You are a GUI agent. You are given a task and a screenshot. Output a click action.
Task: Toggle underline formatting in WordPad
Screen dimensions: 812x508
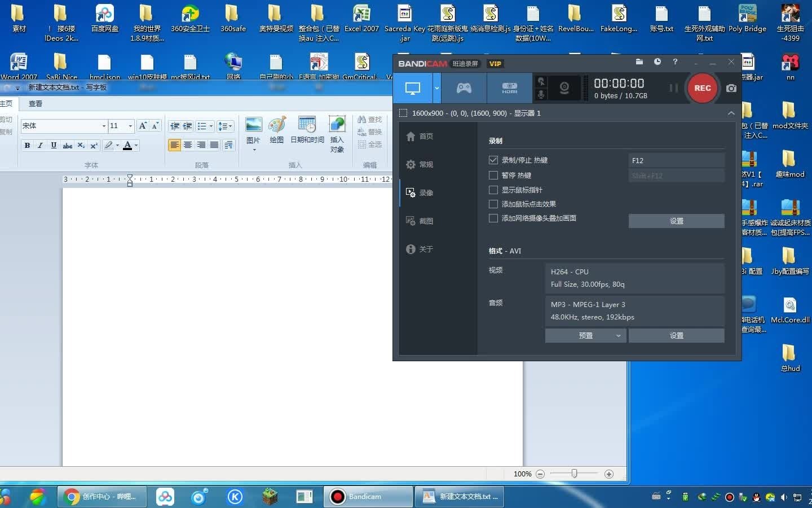pyautogui.click(x=54, y=146)
